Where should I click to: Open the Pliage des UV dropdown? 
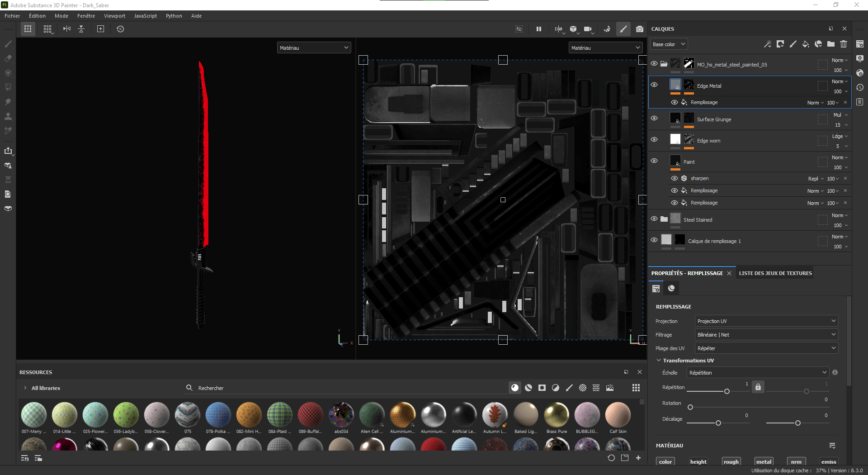click(766, 348)
